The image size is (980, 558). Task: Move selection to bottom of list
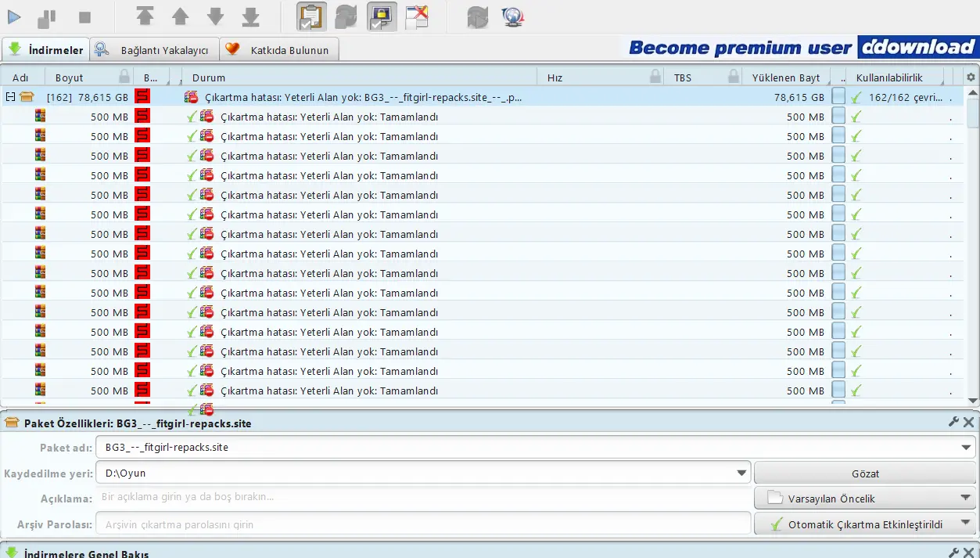coord(250,16)
